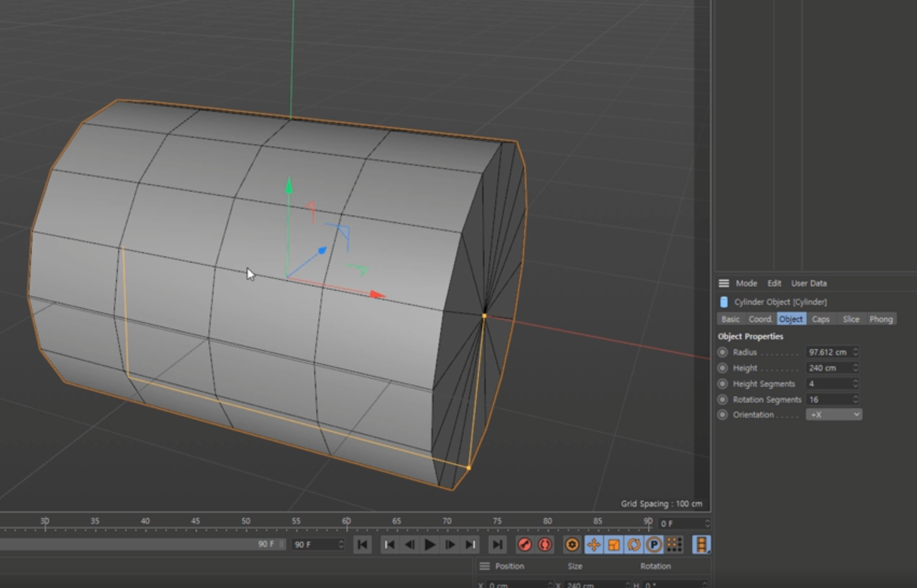Click the Rotation Segments value field
917x588 pixels.
pyautogui.click(x=829, y=400)
